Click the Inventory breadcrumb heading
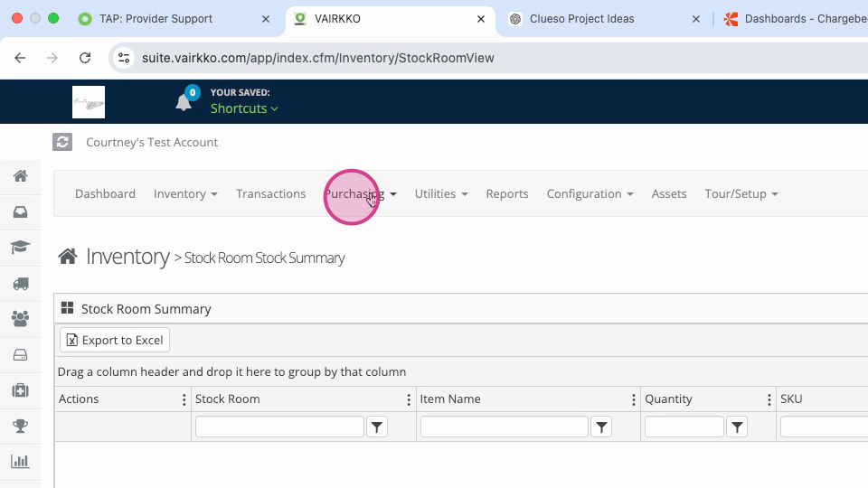 (127, 257)
